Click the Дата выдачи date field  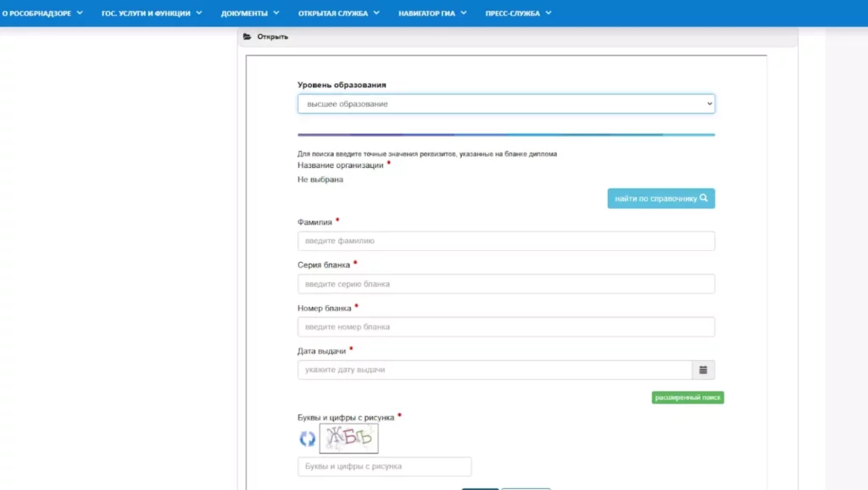tap(494, 370)
